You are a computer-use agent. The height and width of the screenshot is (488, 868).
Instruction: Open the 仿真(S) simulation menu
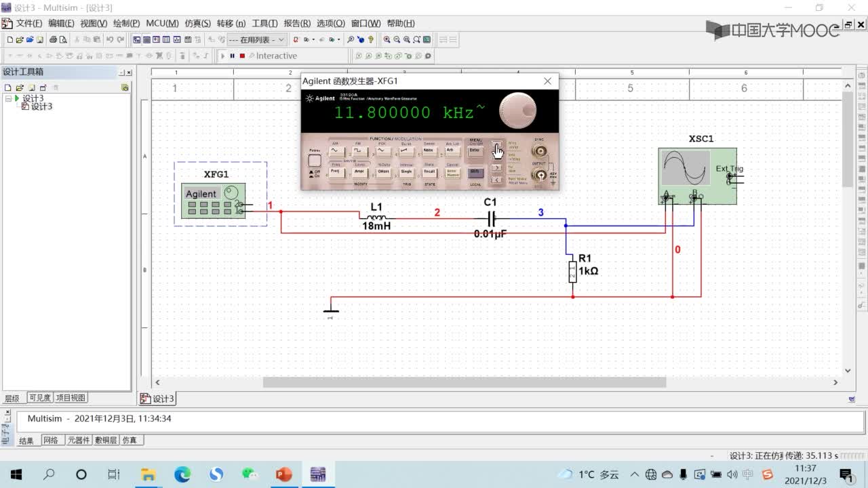[198, 23]
